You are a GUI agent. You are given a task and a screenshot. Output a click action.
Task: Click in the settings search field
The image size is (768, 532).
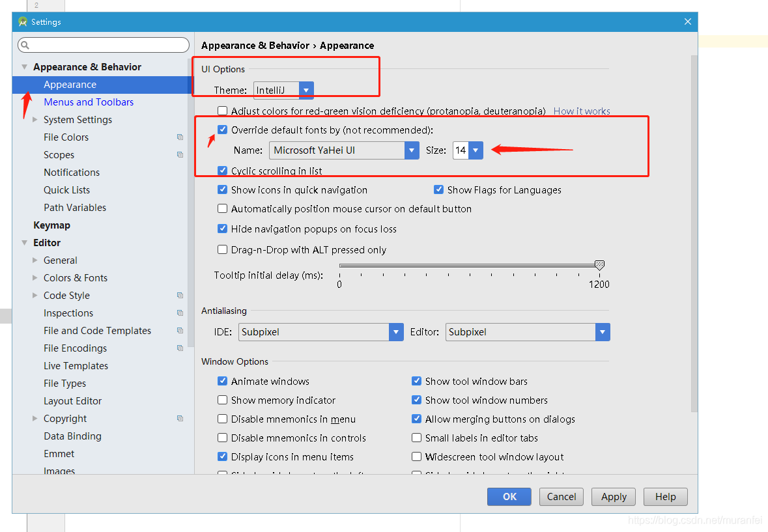pyautogui.click(x=104, y=45)
